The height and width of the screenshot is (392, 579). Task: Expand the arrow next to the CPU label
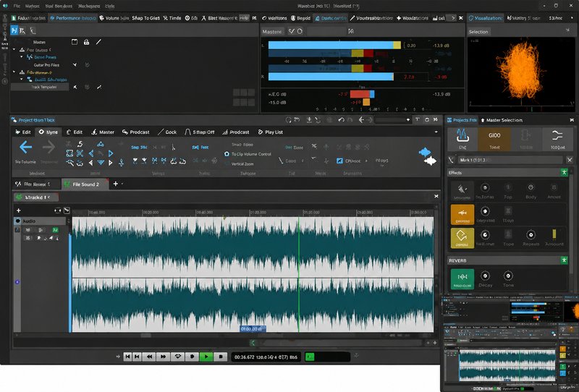(x=366, y=161)
